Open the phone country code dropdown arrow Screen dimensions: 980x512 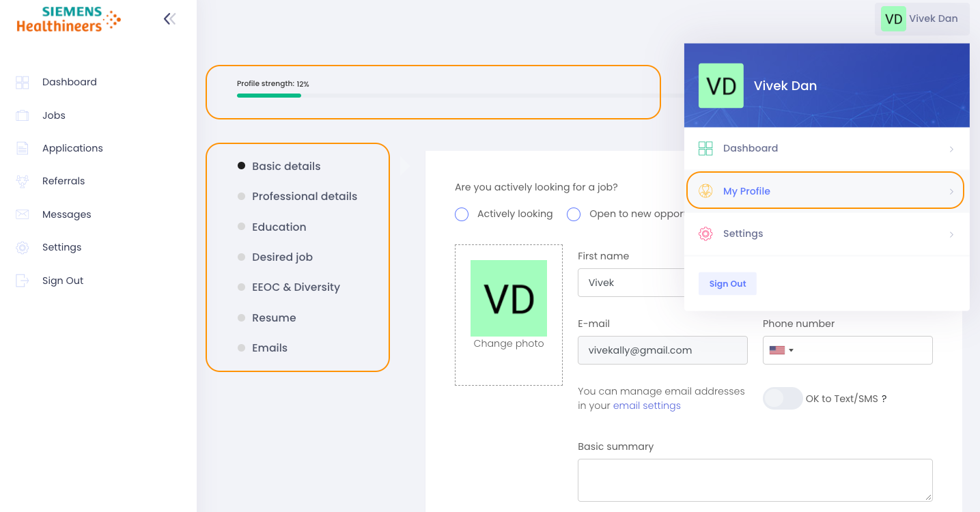coord(792,350)
